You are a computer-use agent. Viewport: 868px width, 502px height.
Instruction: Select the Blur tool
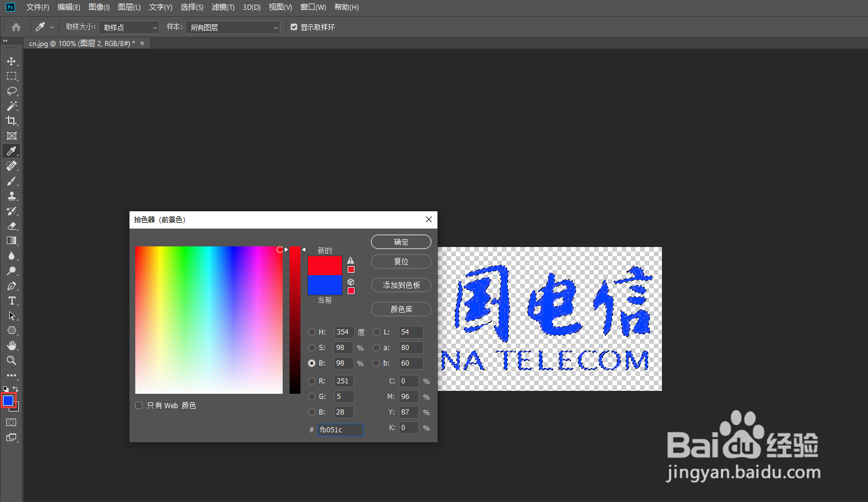(x=12, y=256)
